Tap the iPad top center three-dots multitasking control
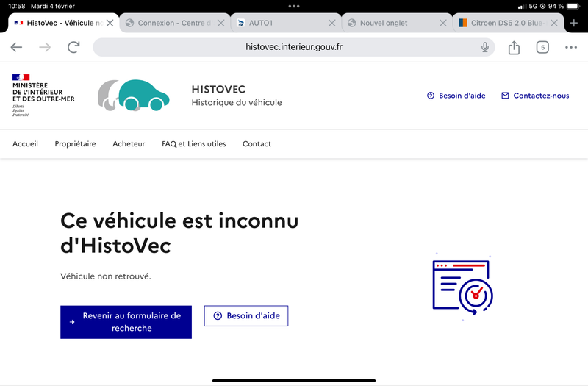The image size is (588, 386). 293,6
